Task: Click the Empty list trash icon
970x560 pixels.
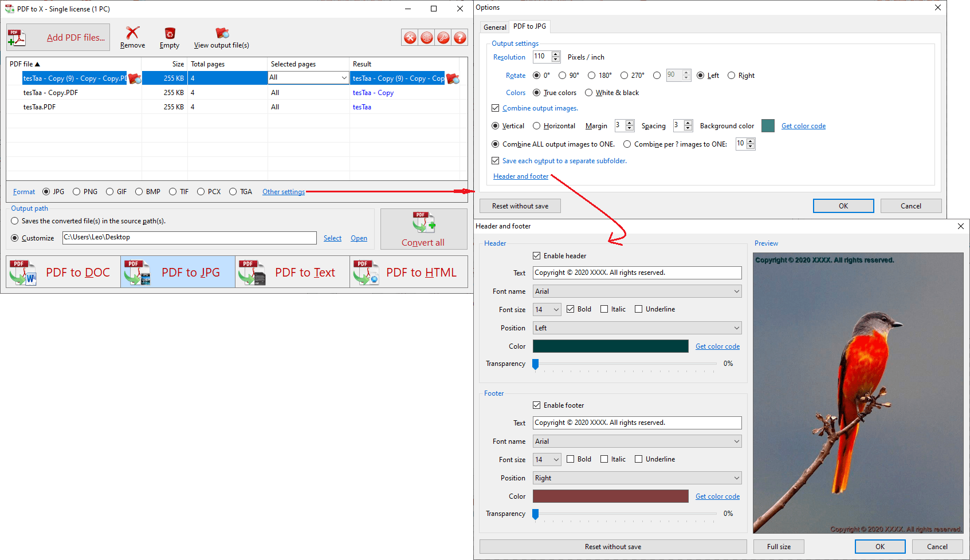Action: tap(170, 33)
